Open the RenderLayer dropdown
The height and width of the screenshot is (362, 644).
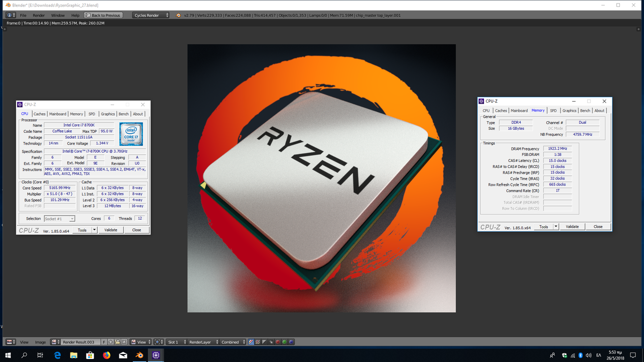203,342
